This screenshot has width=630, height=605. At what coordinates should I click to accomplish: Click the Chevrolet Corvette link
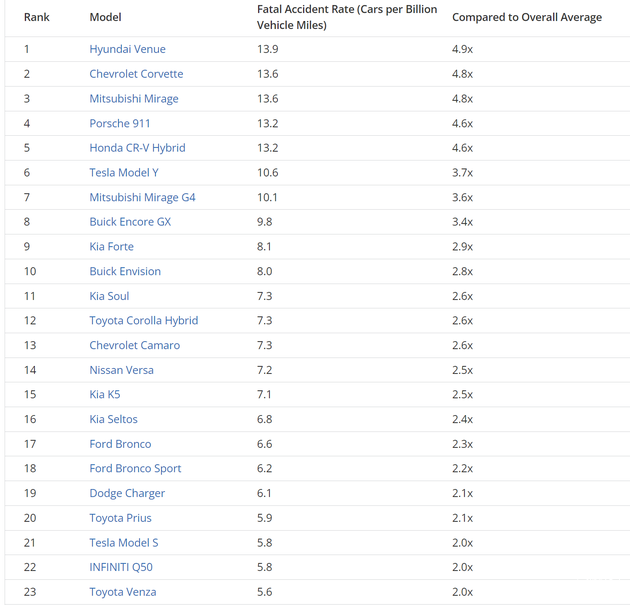[136, 74]
